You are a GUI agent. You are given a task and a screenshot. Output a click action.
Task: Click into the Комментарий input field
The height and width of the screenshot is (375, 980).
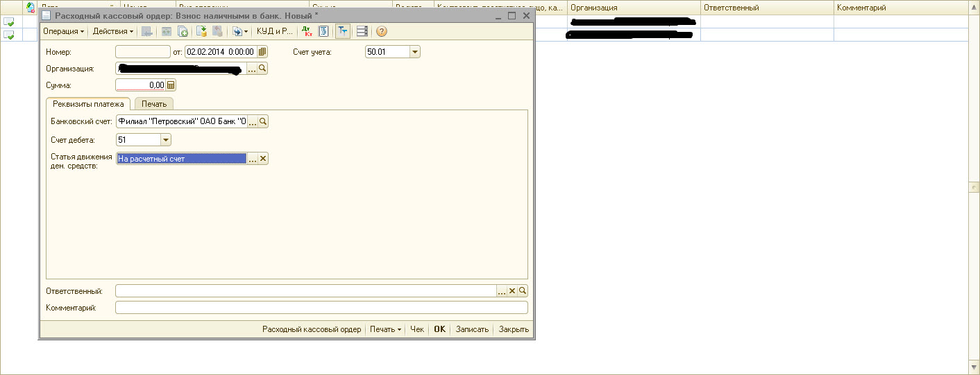pos(321,308)
